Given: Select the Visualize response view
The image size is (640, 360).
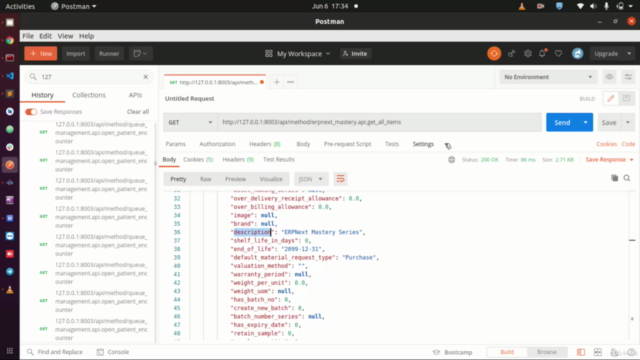Looking at the screenshot, I should click(271, 179).
